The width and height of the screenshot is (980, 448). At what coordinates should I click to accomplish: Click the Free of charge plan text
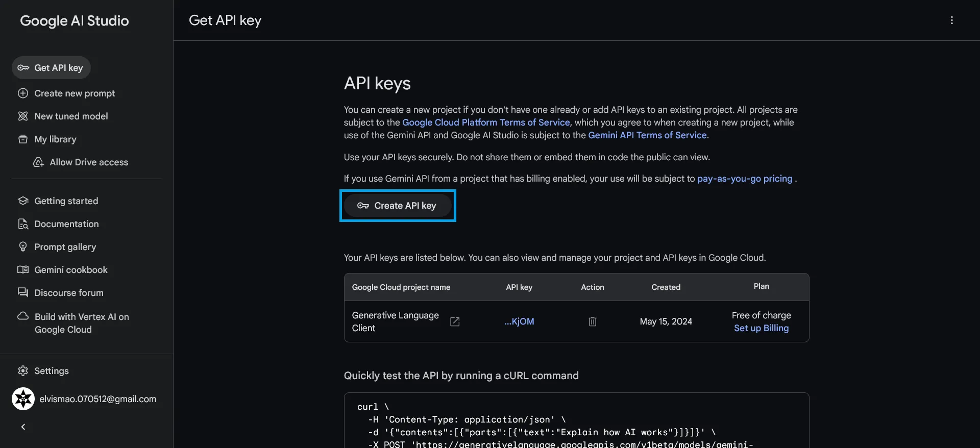click(762, 315)
